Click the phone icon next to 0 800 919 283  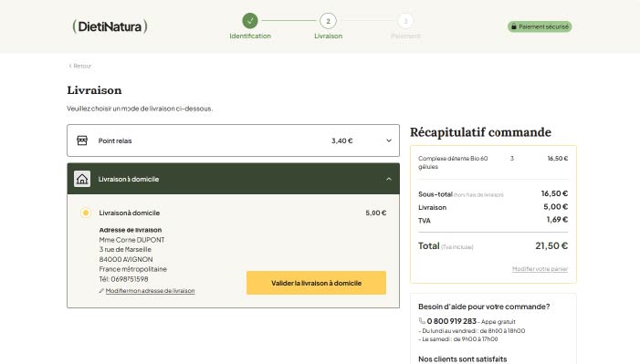click(422, 321)
